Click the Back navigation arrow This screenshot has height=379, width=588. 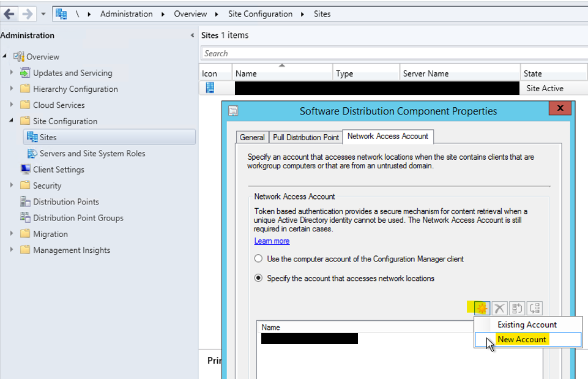pos(9,14)
